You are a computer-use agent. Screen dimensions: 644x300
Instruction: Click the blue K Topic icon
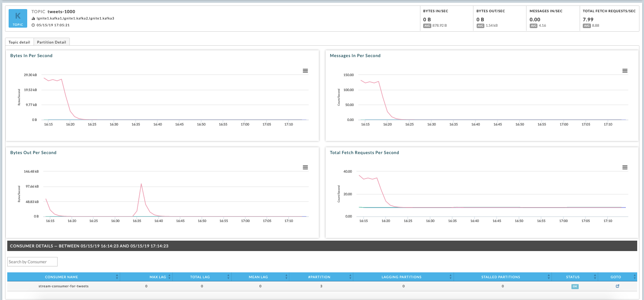tap(18, 18)
